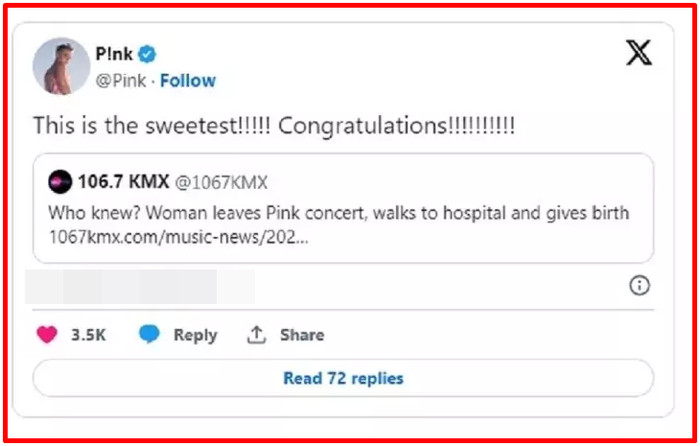Click the Share text label
This screenshot has height=446, width=700.
302,335
